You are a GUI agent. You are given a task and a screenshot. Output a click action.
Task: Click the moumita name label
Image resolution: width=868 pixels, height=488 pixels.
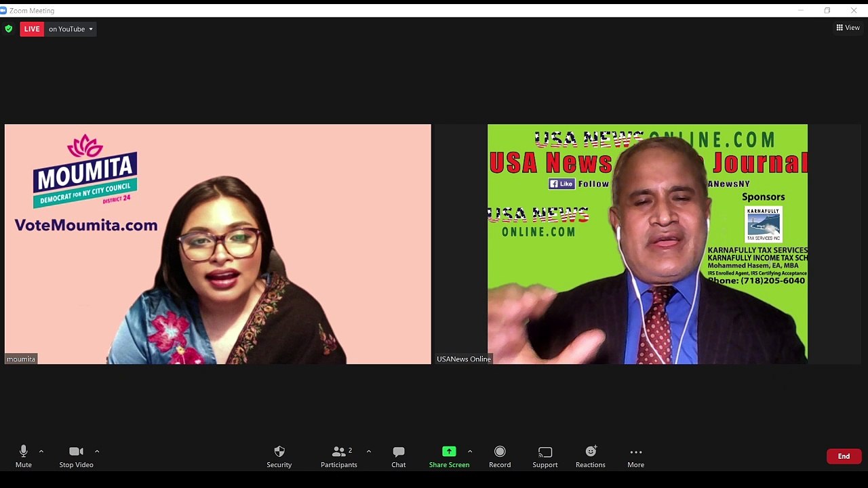click(x=21, y=359)
